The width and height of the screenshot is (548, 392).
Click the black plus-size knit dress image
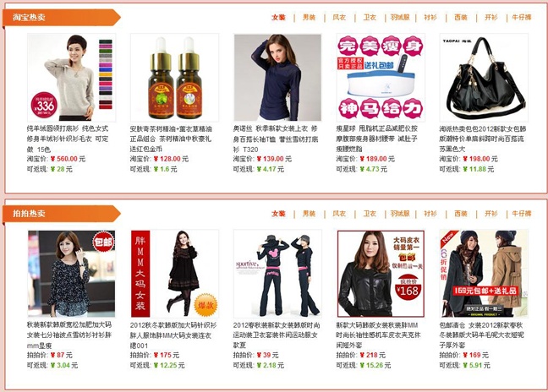click(x=174, y=274)
